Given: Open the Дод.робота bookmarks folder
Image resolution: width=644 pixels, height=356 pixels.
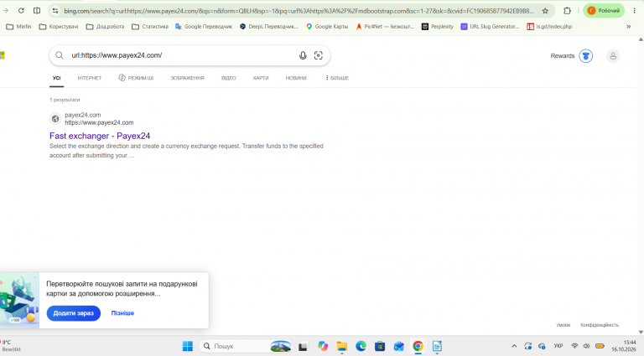Looking at the screenshot, I should click(x=105, y=27).
